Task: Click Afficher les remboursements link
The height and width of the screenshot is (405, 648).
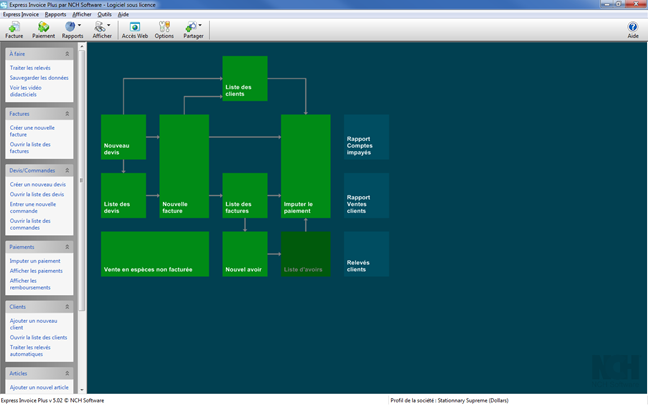Action: pyautogui.click(x=30, y=284)
